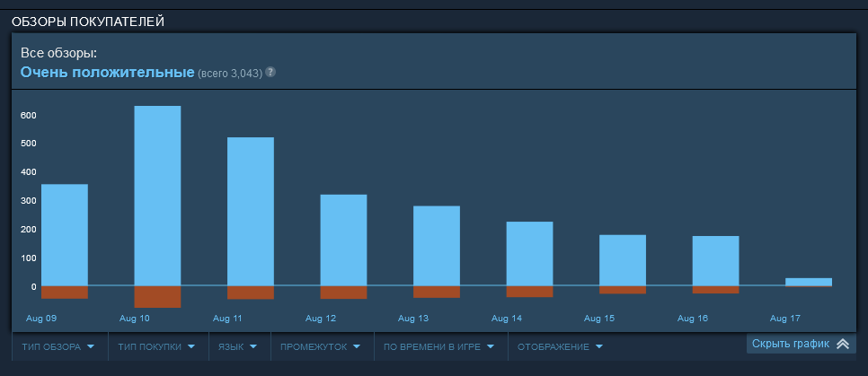Click the 100 y-axis value
Viewport: 868px width, 376px height.
30,258
